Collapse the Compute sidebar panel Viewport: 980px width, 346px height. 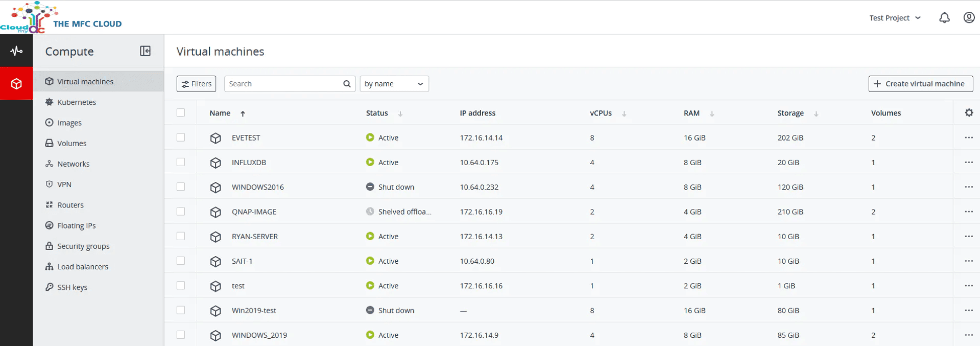[145, 51]
